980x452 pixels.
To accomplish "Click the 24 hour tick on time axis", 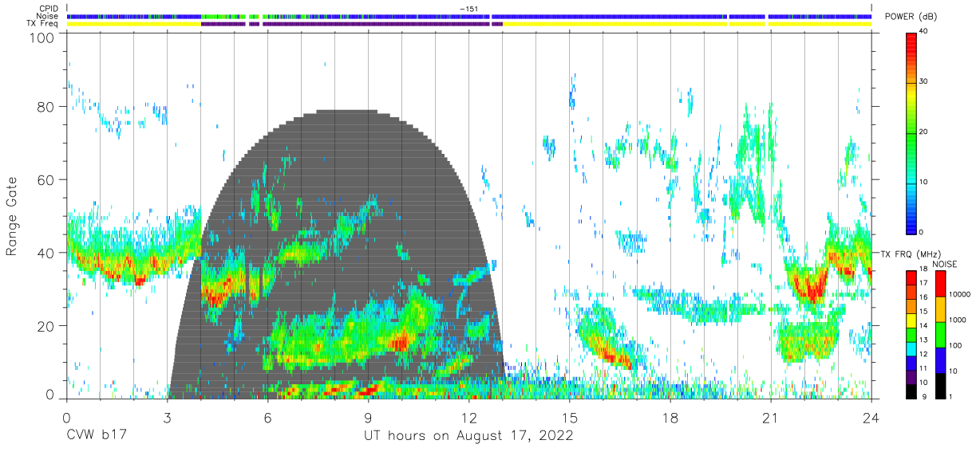I will (871, 417).
